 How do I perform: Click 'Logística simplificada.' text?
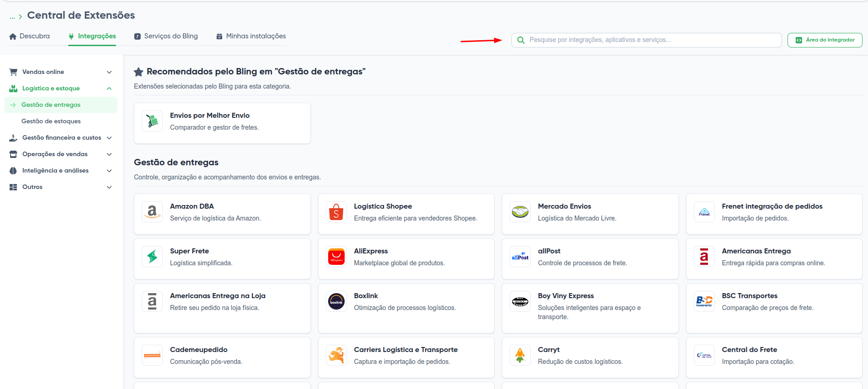201,263
